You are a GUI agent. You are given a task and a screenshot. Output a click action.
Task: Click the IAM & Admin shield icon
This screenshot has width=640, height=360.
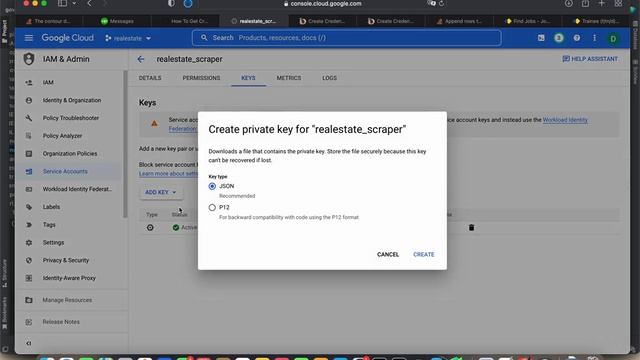tap(29, 59)
